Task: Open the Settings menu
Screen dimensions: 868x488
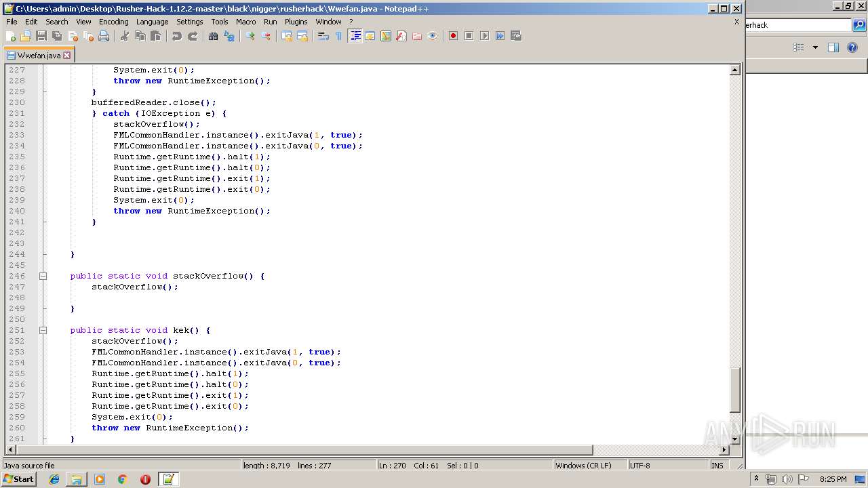Action: [x=189, y=22]
